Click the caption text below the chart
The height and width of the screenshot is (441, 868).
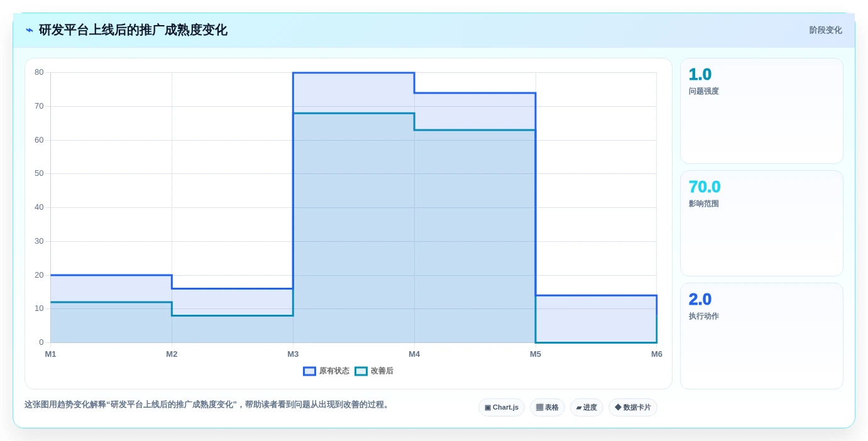[x=208, y=405]
